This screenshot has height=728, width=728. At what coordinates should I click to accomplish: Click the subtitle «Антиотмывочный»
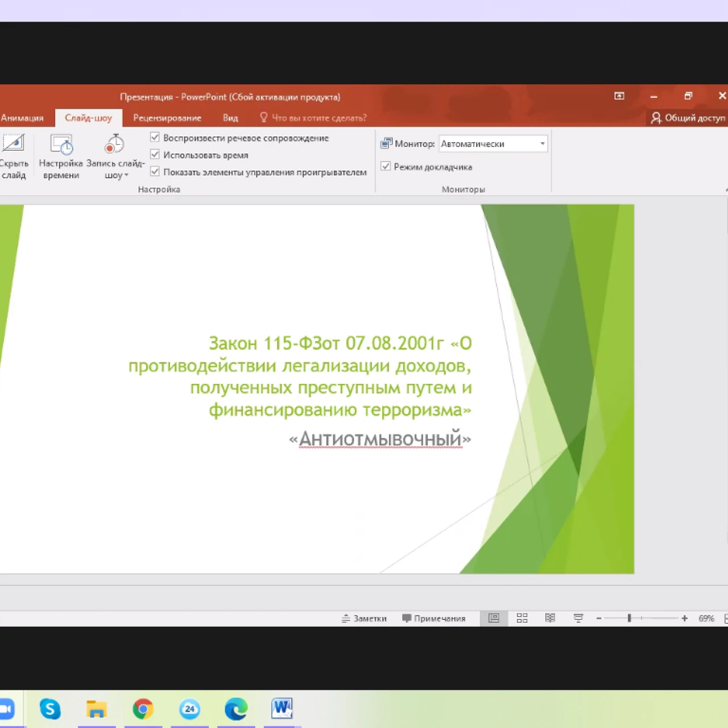(380, 439)
